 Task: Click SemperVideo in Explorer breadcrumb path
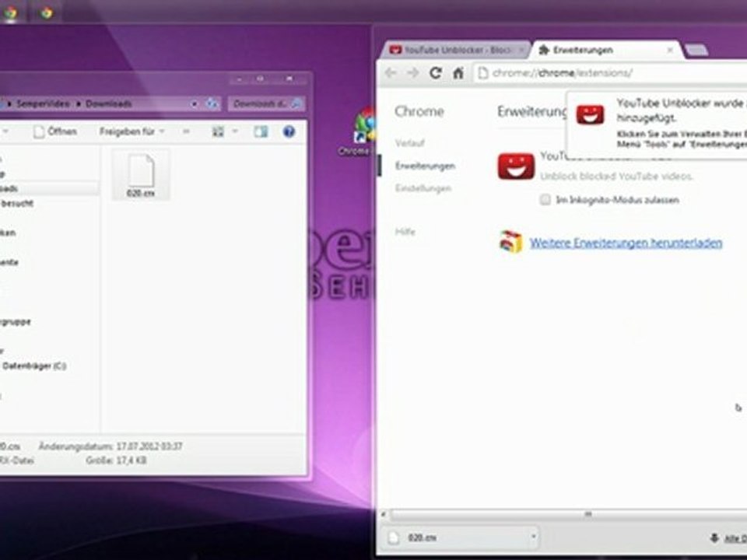[x=44, y=103]
